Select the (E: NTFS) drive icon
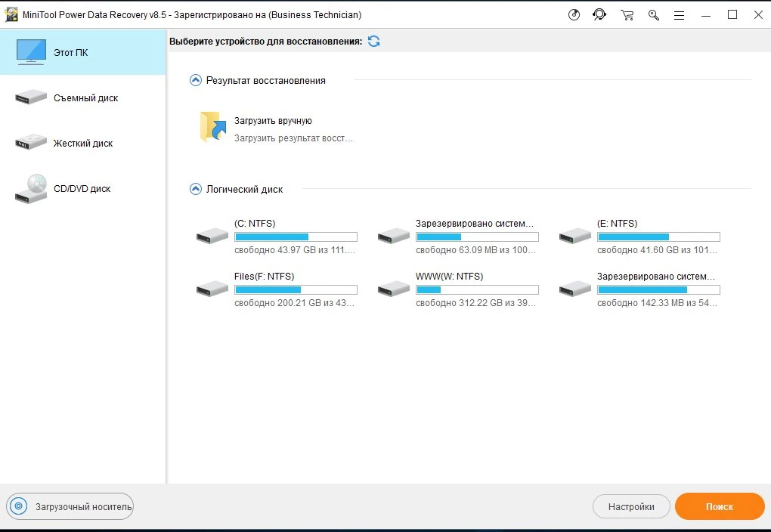This screenshot has width=771, height=532. (574, 236)
